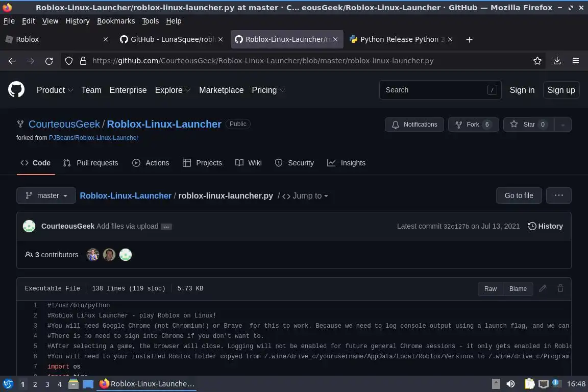Open the taskbar start menu icon
This screenshot has height=392, width=588.
(x=8, y=384)
